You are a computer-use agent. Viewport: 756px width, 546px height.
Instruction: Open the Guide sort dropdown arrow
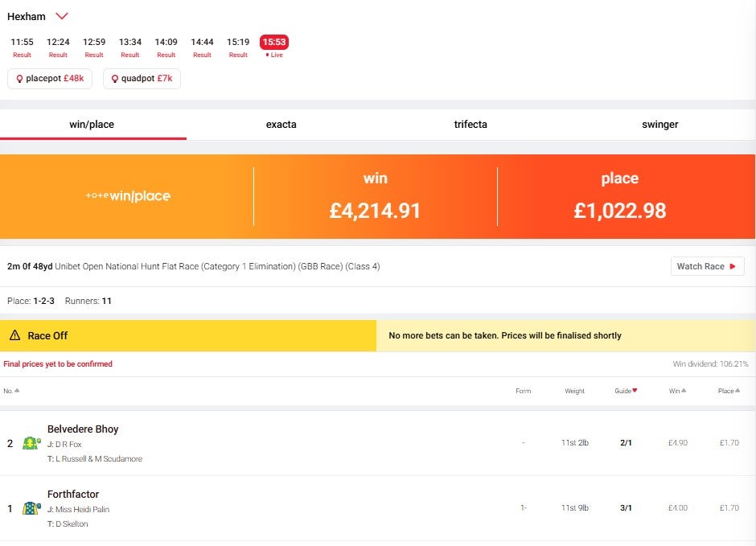click(x=635, y=391)
